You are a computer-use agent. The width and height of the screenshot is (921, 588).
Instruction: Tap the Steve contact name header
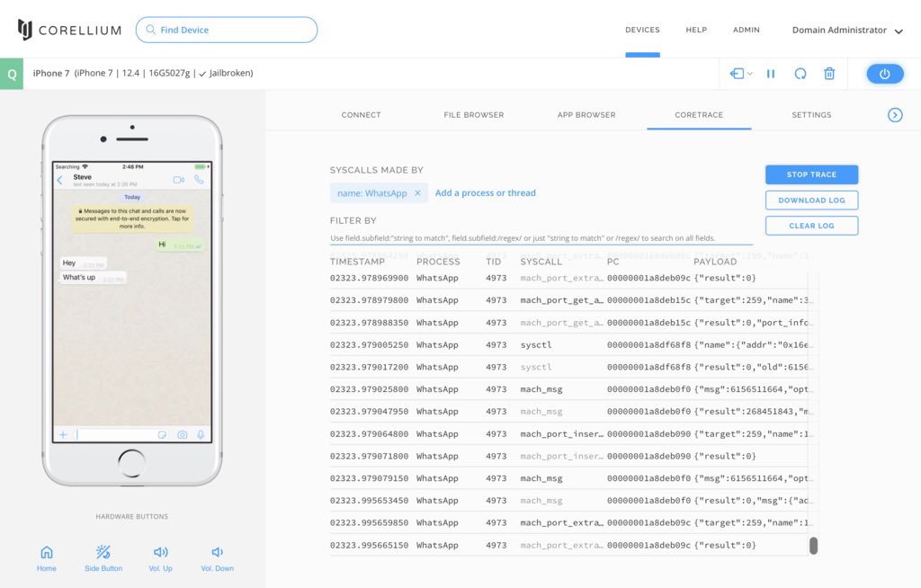pos(82,177)
